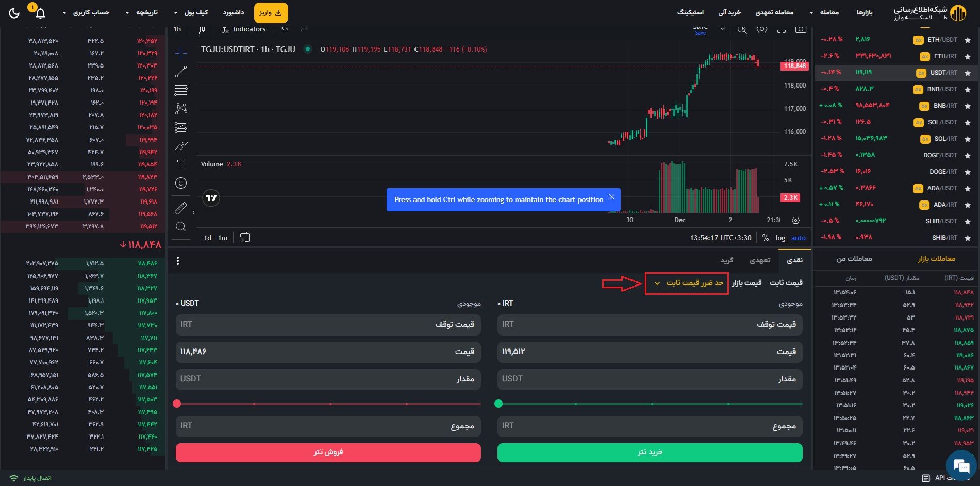Click the green خرید تتر button
Screen dimensions: 980x486
[x=650, y=452]
